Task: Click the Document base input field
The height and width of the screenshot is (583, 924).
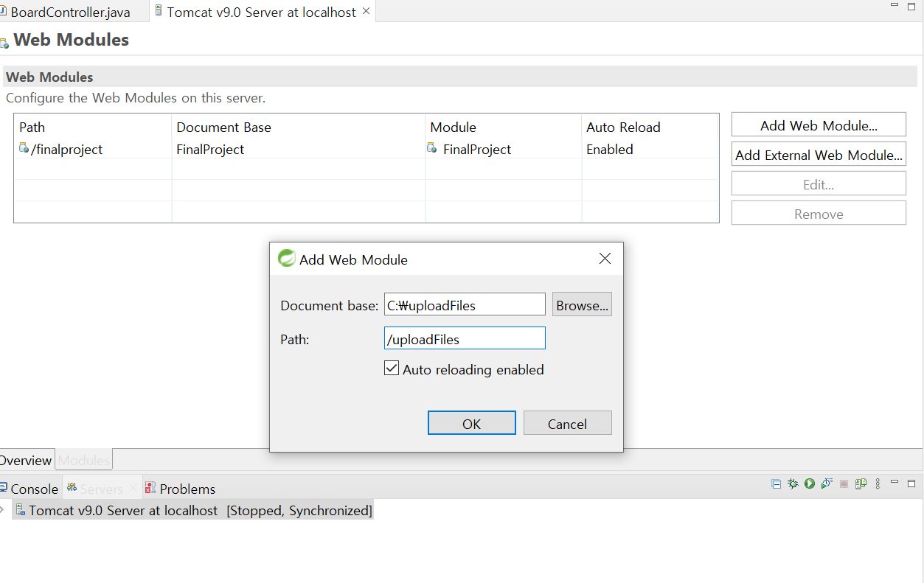Action: (x=465, y=304)
